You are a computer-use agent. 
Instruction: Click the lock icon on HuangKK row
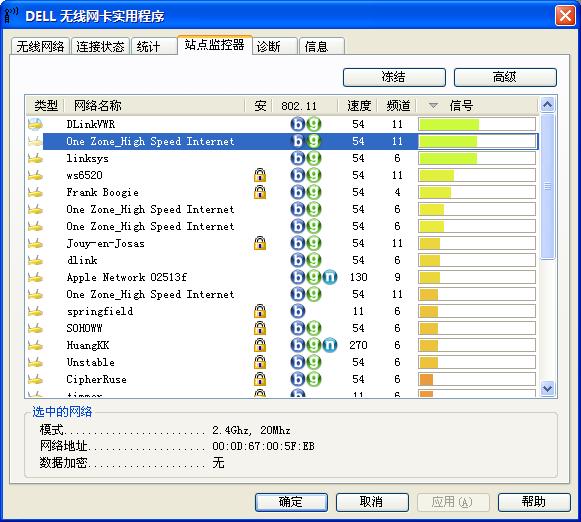click(x=260, y=345)
